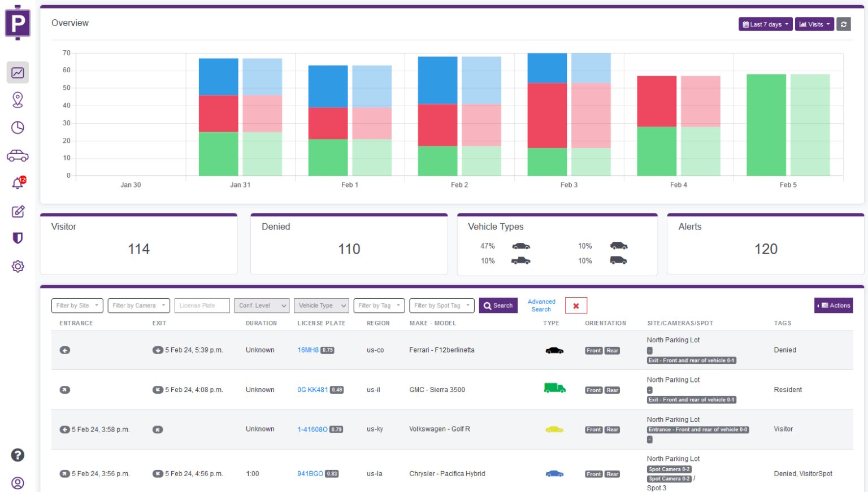Click the purple Search button
Image resolution: width=868 pixels, height=492 pixels.
(x=498, y=306)
